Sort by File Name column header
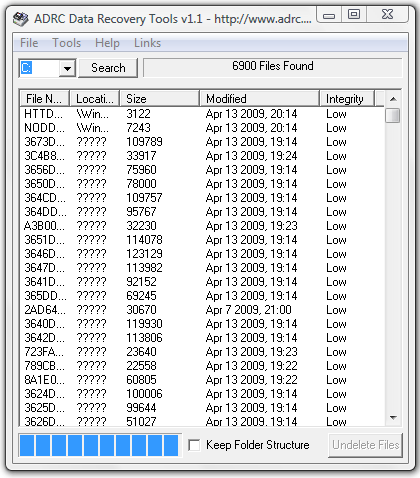The height and width of the screenshot is (478, 420). pyautogui.click(x=44, y=99)
